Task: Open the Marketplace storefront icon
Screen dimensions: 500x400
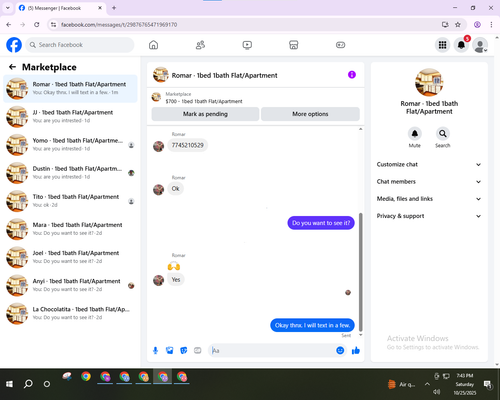Action: click(x=294, y=45)
